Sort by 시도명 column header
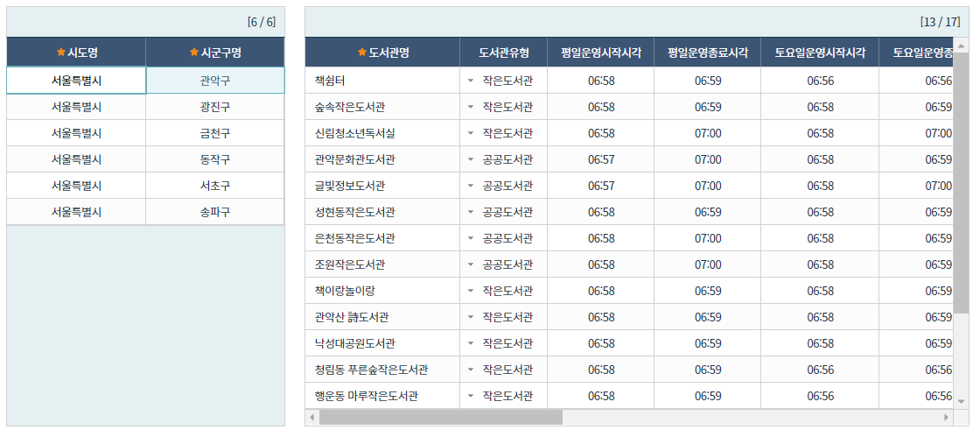 [76, 53]
